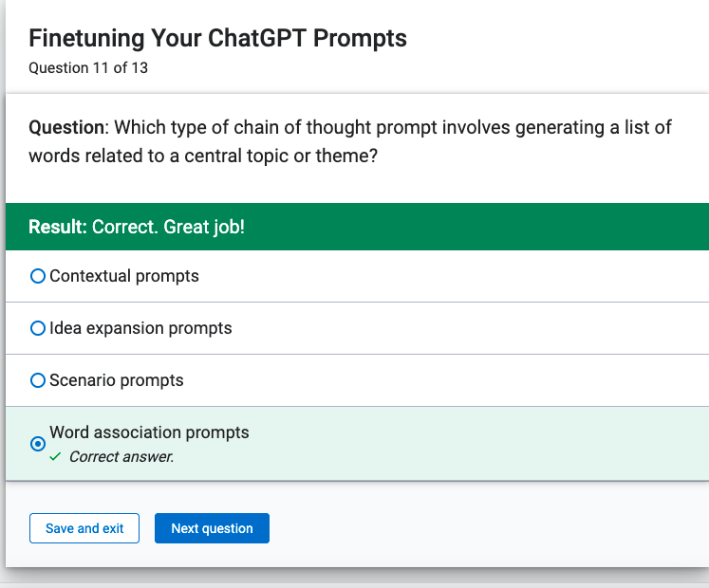The image size is (709, 588).
Task: Click the bold 'Result:' label in banner
Action: (x=58, y=227)
